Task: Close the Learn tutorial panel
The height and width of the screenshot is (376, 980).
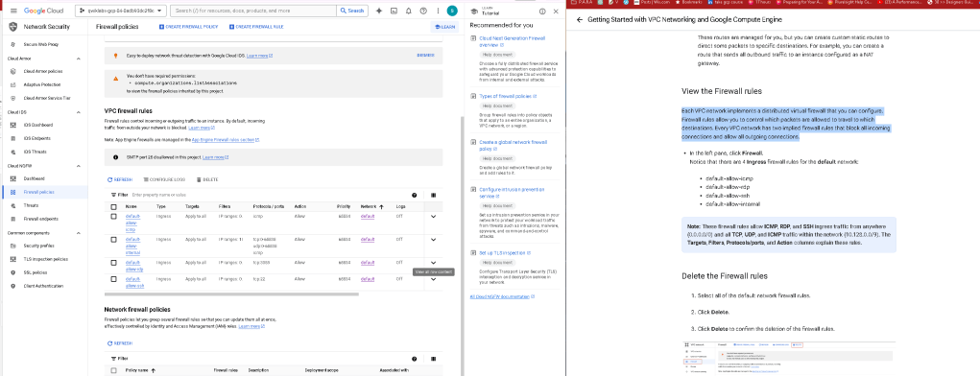Action: 557,12
